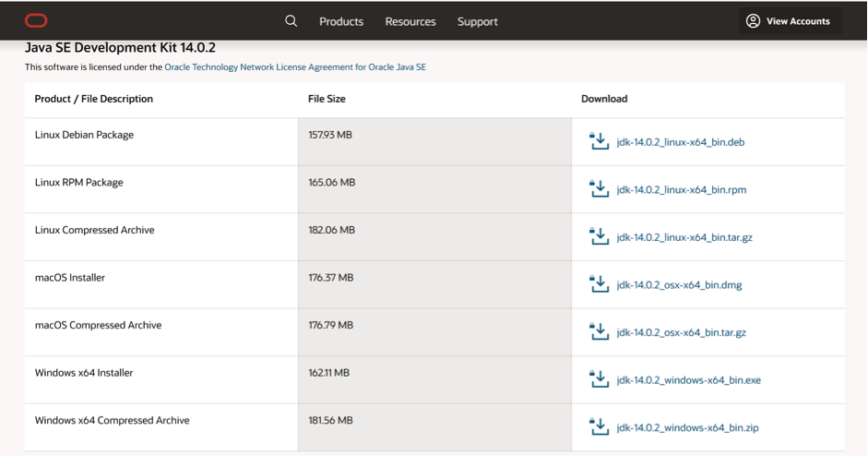This screenshot has height=456, width=868.
Task: Open search with the magnifier icon
Action: pos(291,21)
